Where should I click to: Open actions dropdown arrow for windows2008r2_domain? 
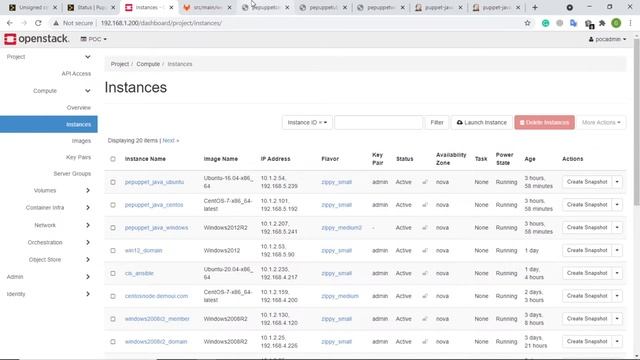pyautogui.click(x=617, y=342)
